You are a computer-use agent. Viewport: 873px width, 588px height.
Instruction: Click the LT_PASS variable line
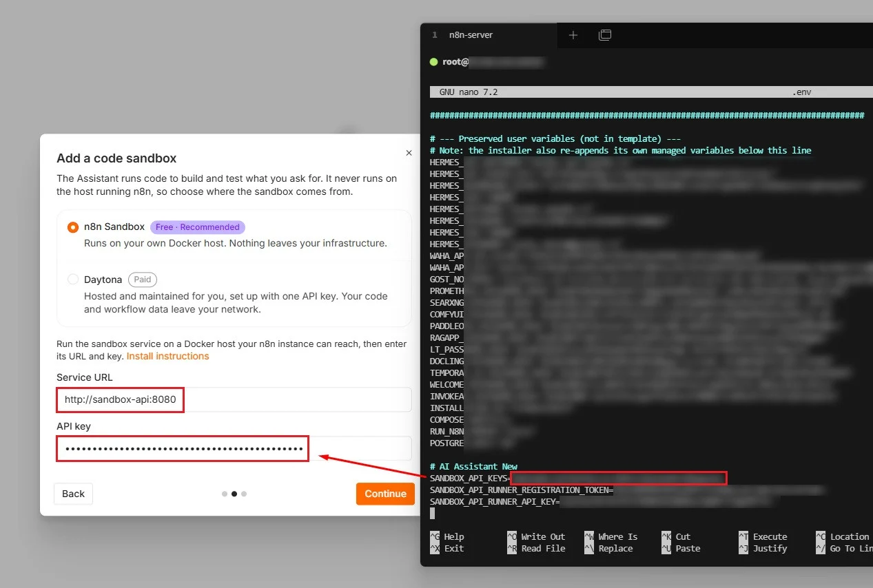click(620, 350)
